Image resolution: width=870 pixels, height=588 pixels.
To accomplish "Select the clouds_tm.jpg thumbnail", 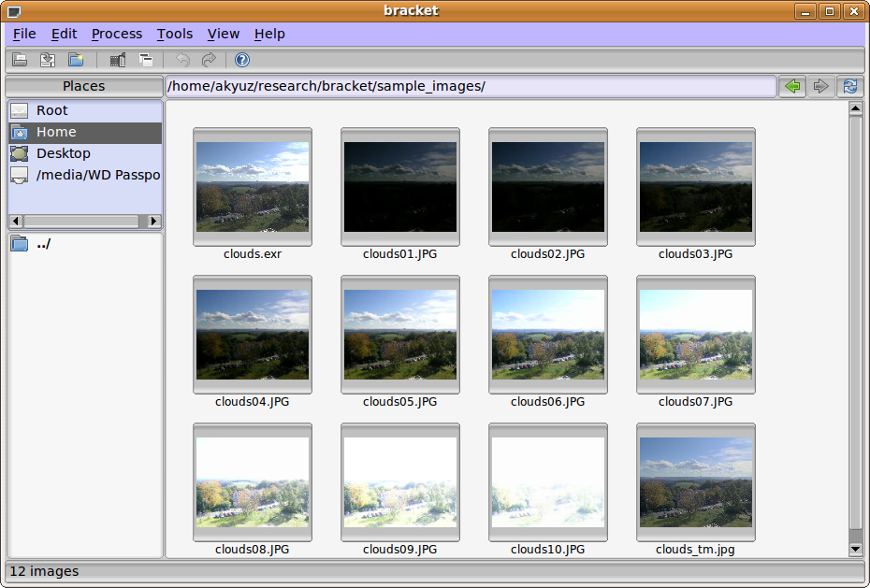I will pyautogui.click(x=696, y=482).
